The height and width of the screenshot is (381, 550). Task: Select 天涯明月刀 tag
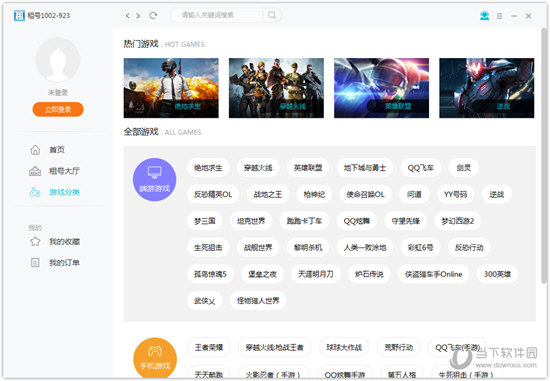pos(316,274)
